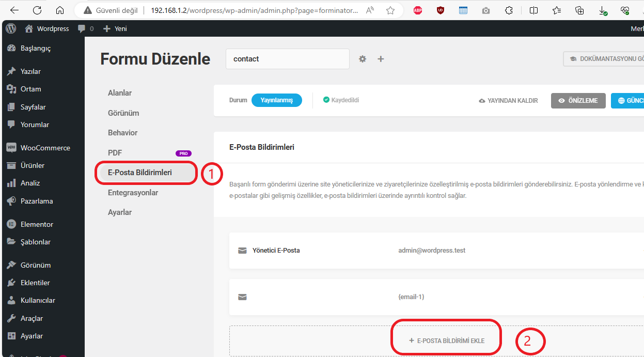Click favorites star in address bar
The width and height of the screenshot is (644, 357).
[390, 10]
